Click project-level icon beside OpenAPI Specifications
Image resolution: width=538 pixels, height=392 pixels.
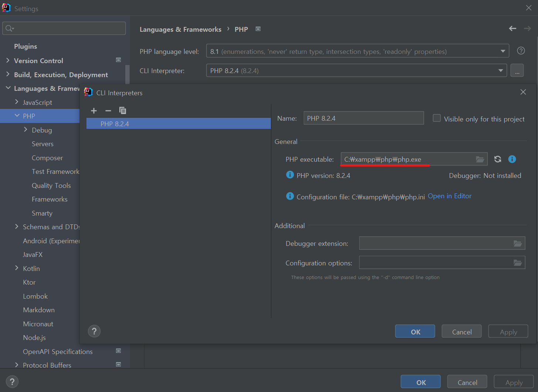coord(119,351)
